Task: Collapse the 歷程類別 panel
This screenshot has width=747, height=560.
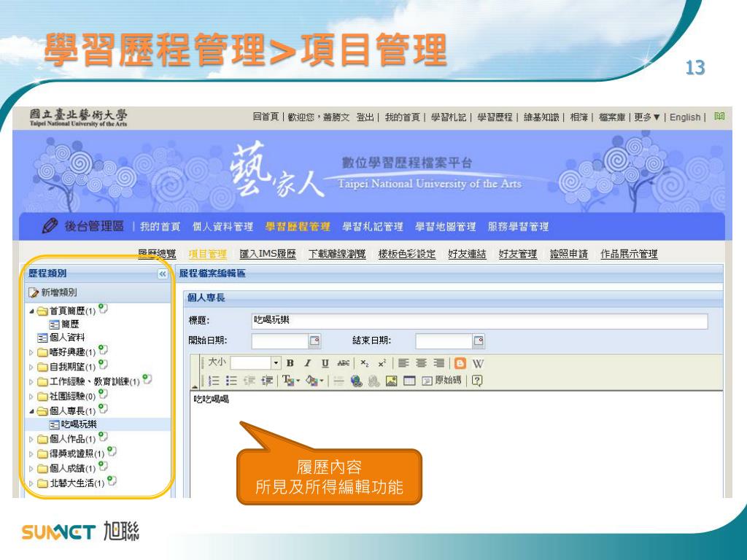Action: [x=163, y=274]
